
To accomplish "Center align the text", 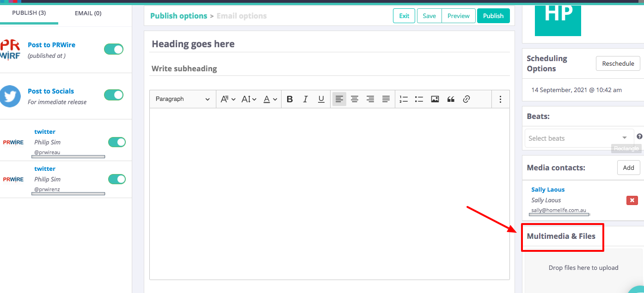I will tap(355, 99).
